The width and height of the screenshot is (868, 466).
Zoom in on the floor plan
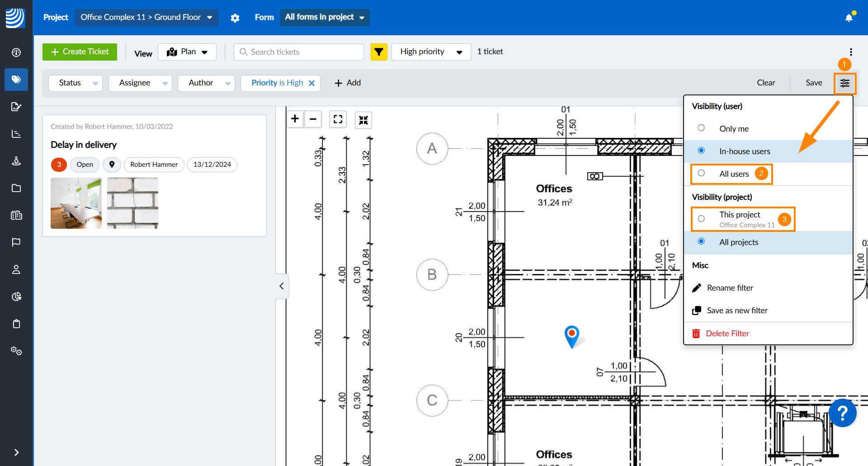[295, 119]
